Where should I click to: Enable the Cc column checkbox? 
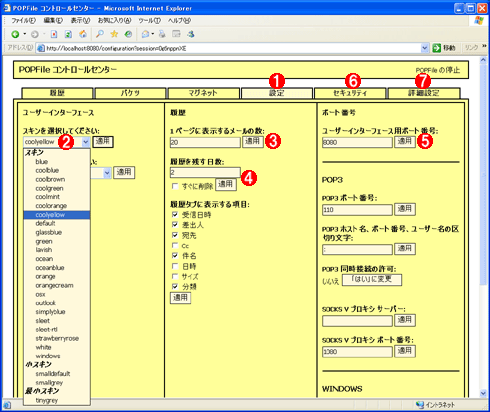pyautogui.click(x=175, y=245)
